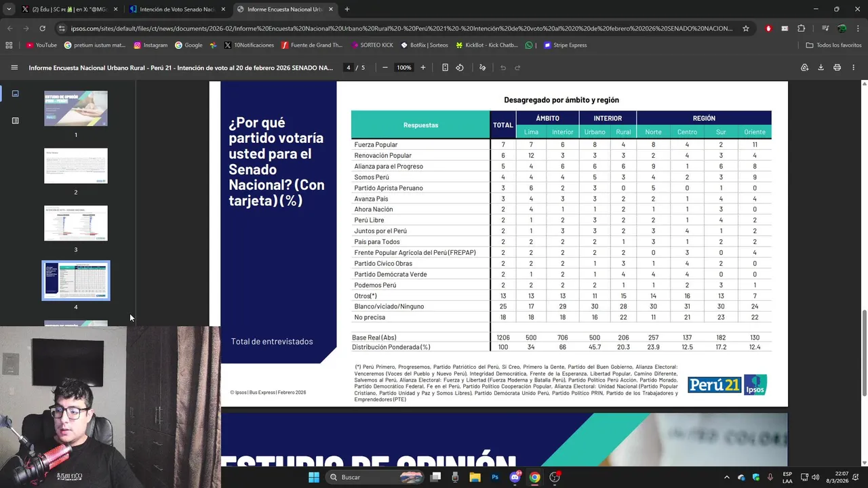Open the BotRix Sorteos bookmark

coord(424,45)
